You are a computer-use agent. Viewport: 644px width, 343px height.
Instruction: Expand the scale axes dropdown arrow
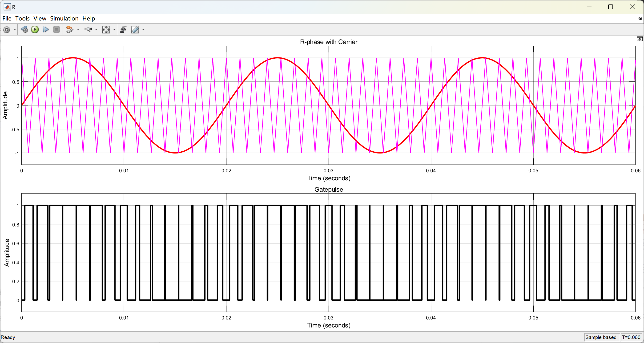point(114,30)
